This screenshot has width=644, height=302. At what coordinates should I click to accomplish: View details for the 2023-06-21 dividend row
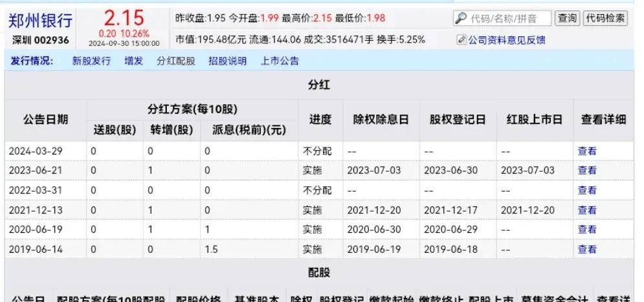tap(587, 170)
